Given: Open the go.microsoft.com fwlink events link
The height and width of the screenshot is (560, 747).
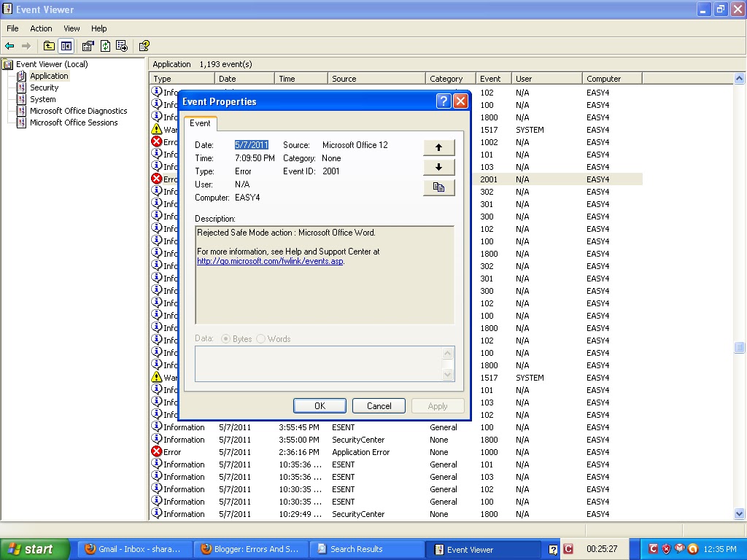Looking at the screenshot, I should [x=270, y=261].
